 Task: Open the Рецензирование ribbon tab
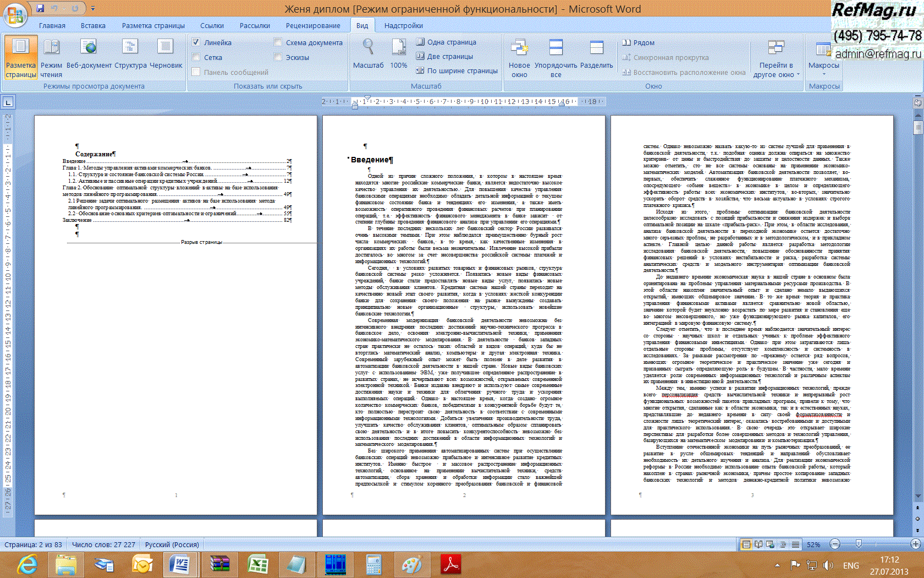(x=312, y=25)
